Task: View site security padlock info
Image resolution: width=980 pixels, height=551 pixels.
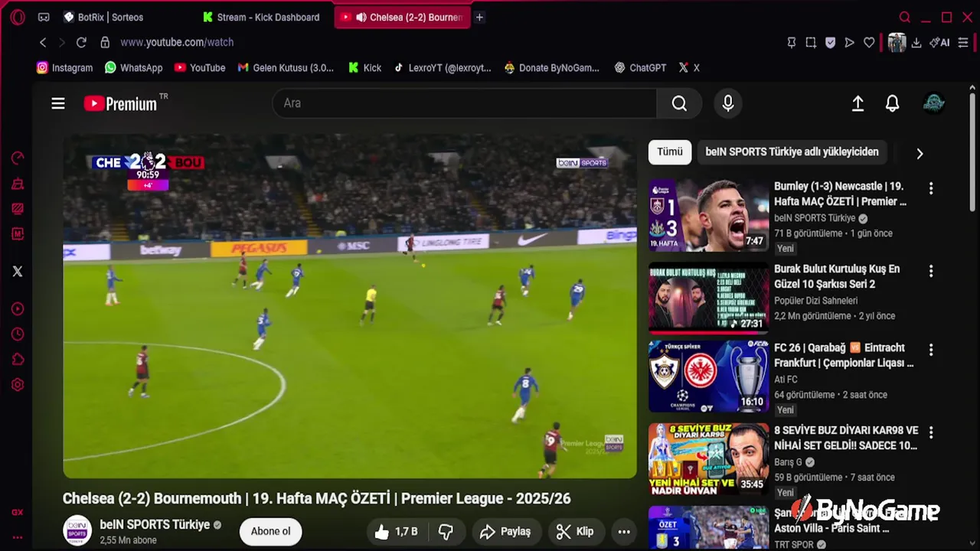Action: click(x=105, y=42)
